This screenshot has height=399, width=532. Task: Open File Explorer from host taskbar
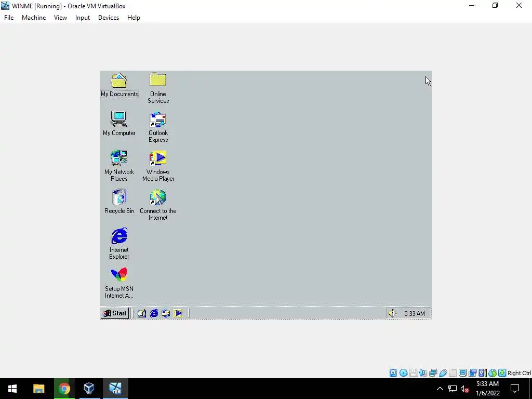coord(38,389)
